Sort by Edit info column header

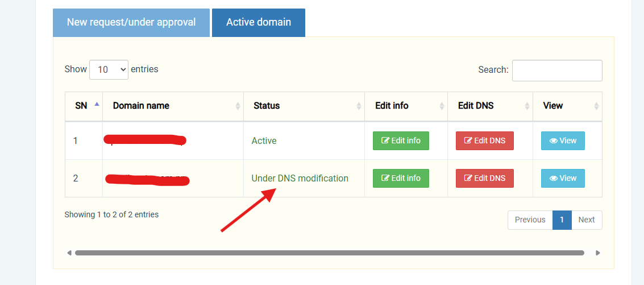tap(406, 106)
